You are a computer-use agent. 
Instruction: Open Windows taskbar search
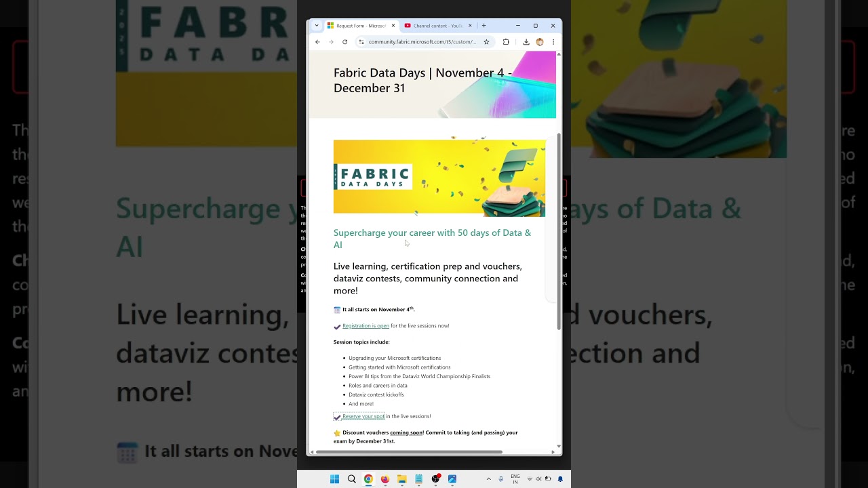pos(351,479)
